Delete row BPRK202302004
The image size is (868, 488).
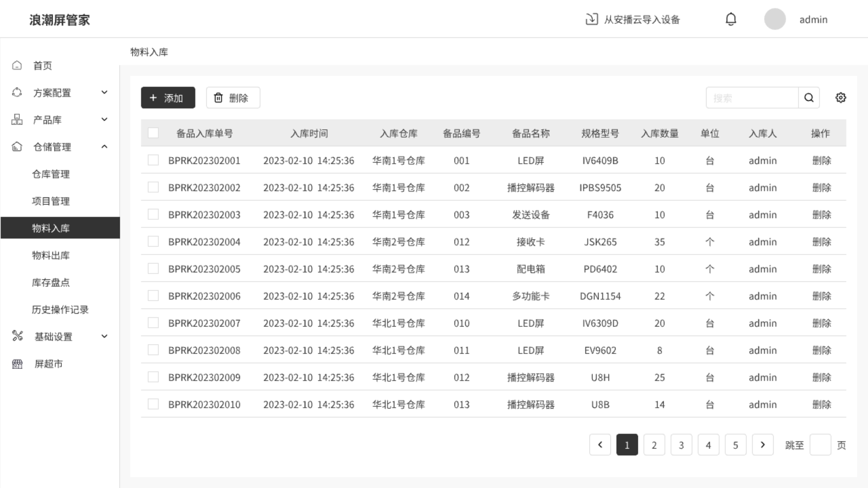(x=821, y=242)
